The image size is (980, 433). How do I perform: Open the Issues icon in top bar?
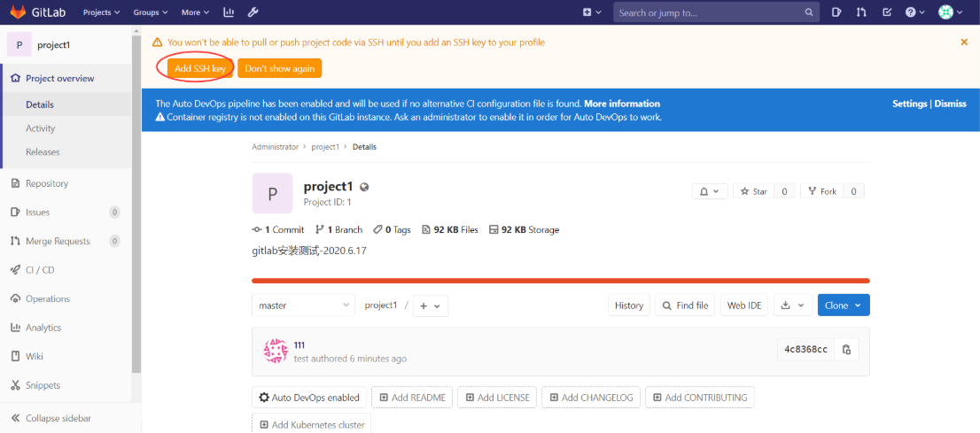click(837, 12)
